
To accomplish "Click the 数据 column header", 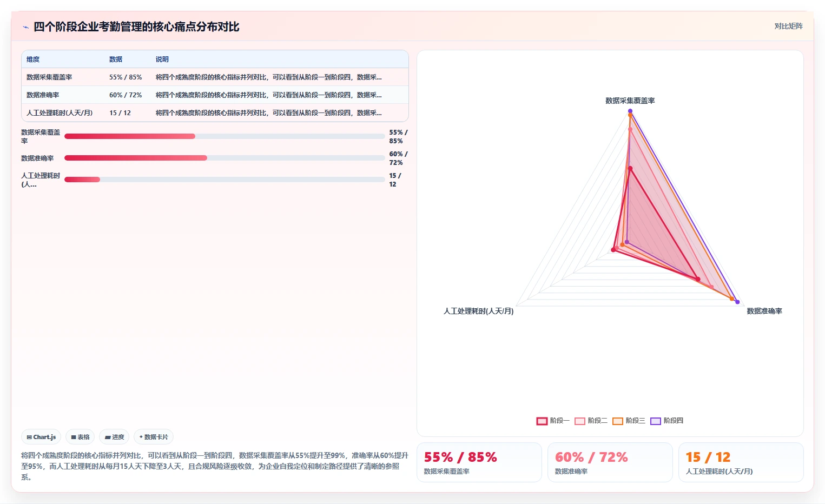I will click(116, 59).
